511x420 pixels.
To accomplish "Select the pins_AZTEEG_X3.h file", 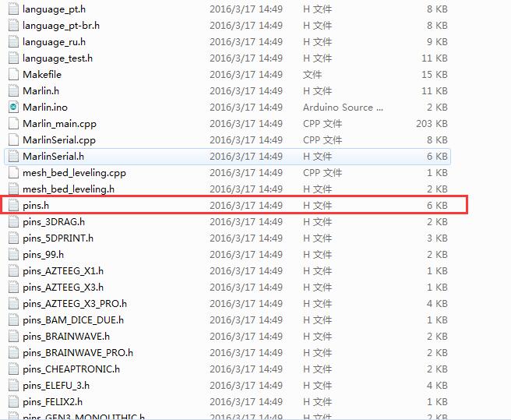I will click(63, 287).
